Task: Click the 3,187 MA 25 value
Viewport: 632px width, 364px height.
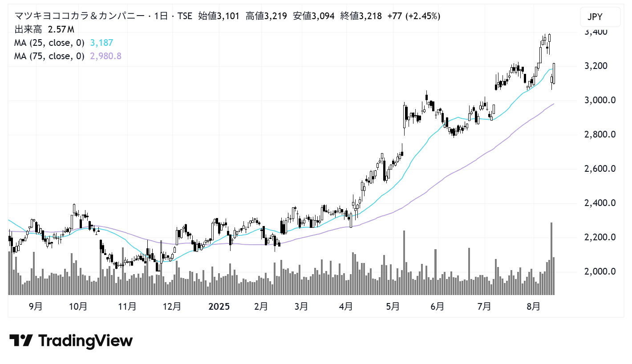Action: click(101, 43)
